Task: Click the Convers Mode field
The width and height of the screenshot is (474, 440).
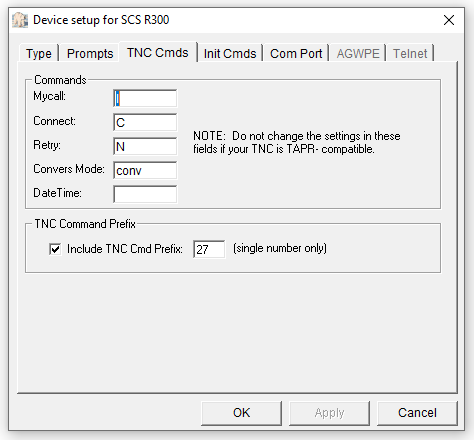Action: (145, 170)
